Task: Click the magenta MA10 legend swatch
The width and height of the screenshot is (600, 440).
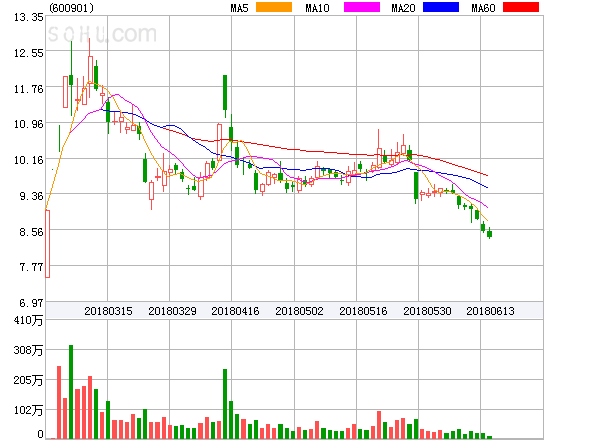Action: [x=362, y=7]
